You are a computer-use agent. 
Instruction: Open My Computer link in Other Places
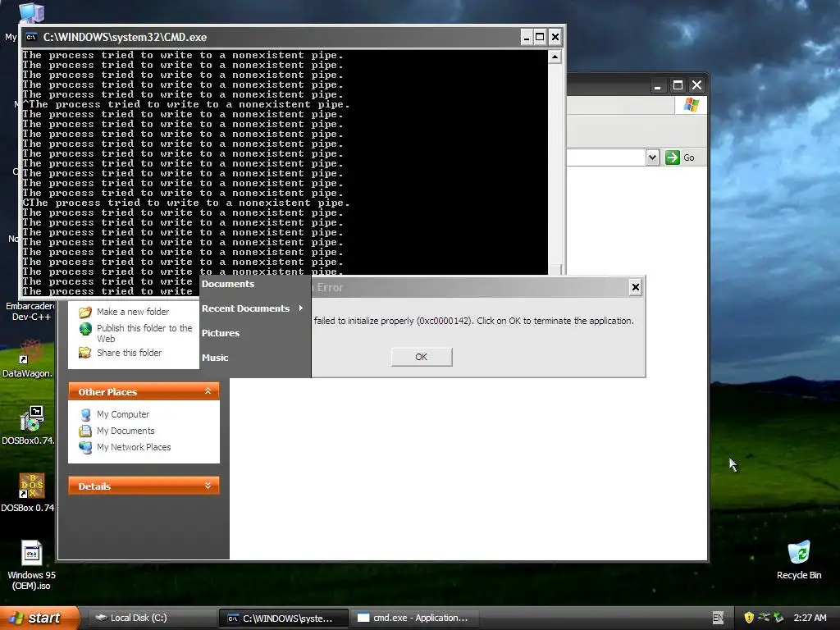coord(123,414)
